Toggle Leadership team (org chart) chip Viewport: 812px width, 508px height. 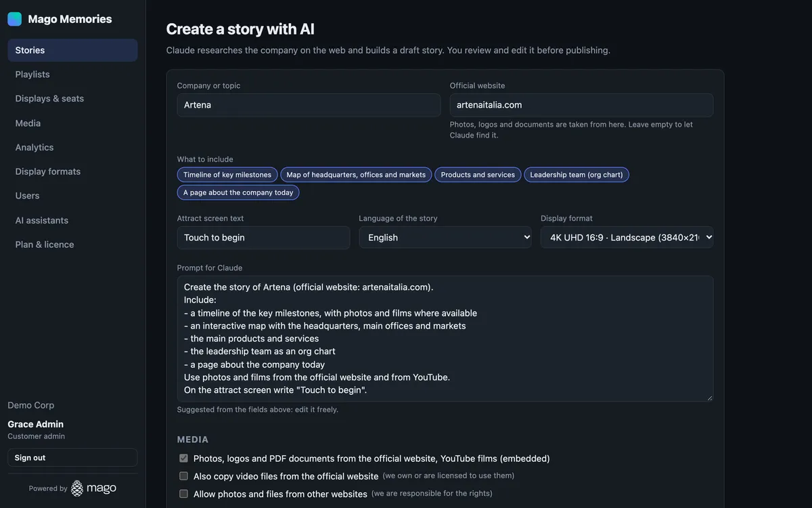(x=577, y=175)
